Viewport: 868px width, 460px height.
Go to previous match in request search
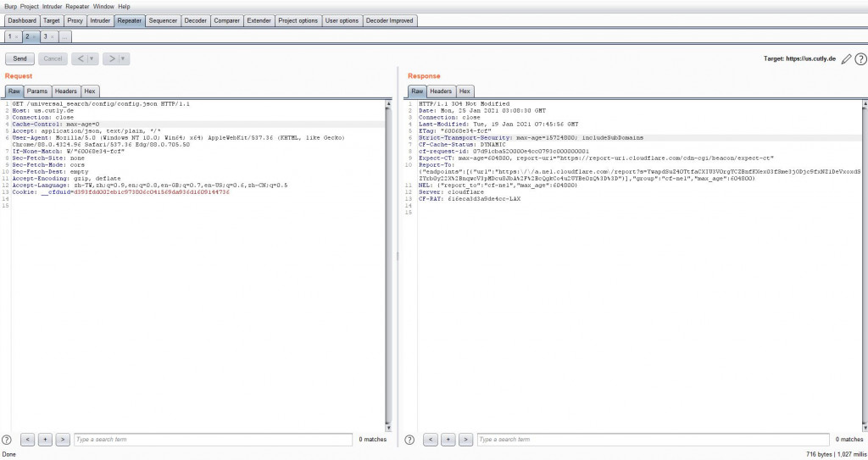pos(28,440)
